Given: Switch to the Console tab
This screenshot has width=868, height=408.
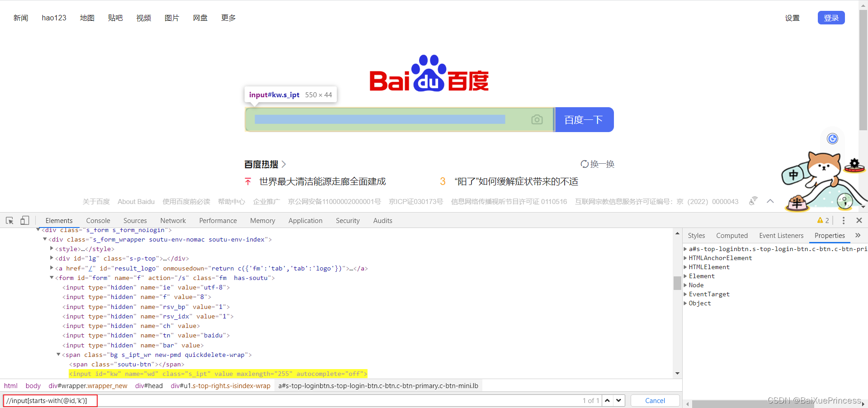Looking at the screenshot, I should 98,220.
